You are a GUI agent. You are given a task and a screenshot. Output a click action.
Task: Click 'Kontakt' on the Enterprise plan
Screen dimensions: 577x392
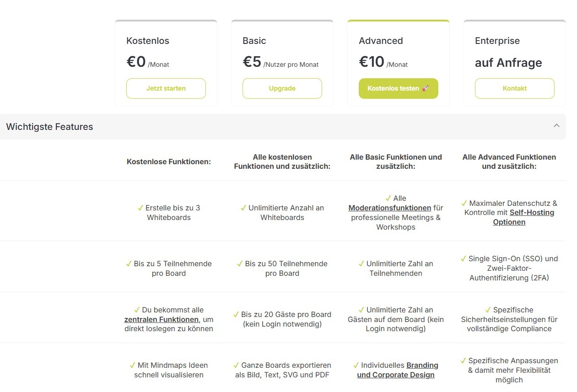pos(514,88)
